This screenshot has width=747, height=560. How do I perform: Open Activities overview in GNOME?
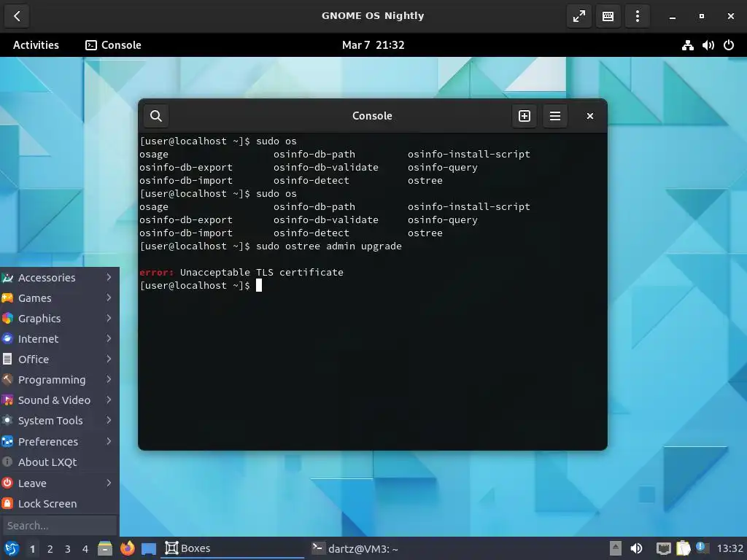(x=36, y=44)
